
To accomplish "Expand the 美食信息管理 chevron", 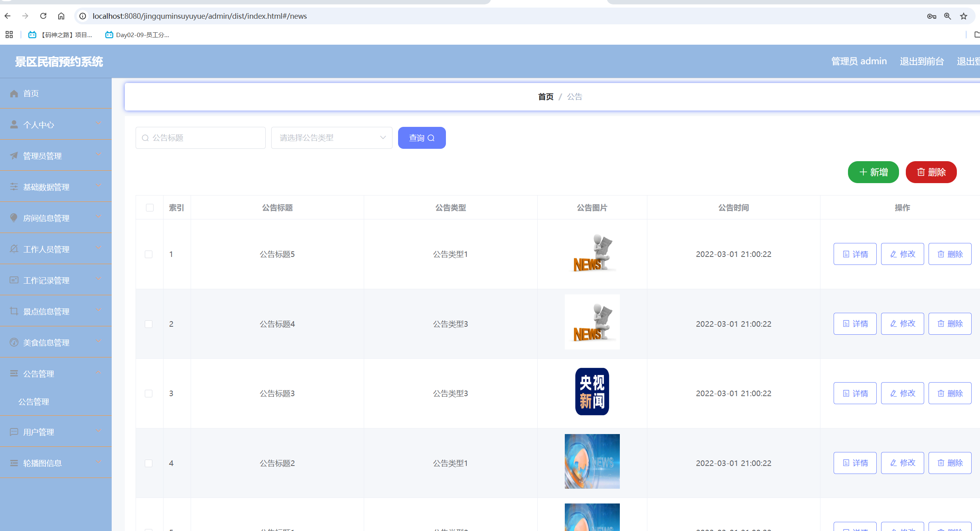I will pyautogui.click(x=99, y=341).
